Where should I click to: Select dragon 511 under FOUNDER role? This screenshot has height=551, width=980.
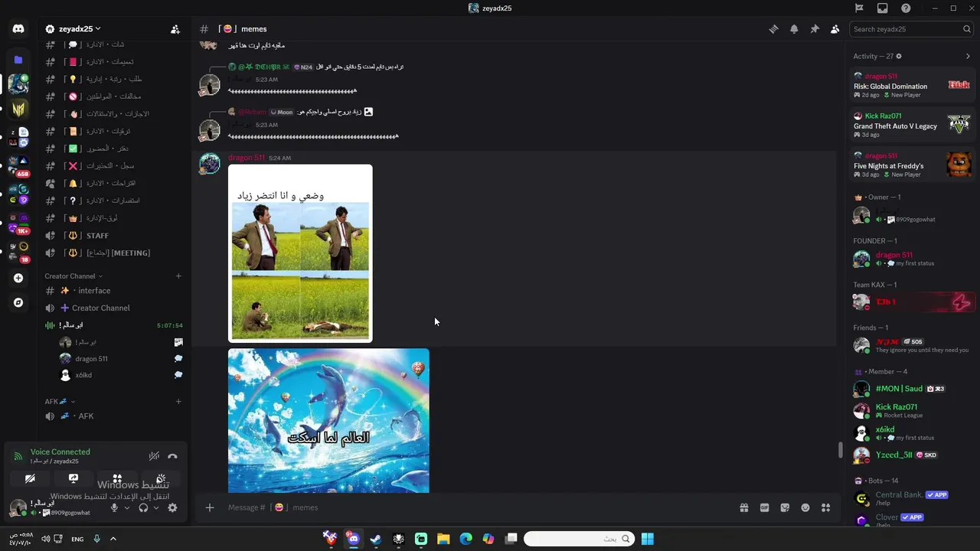point(913,259)
